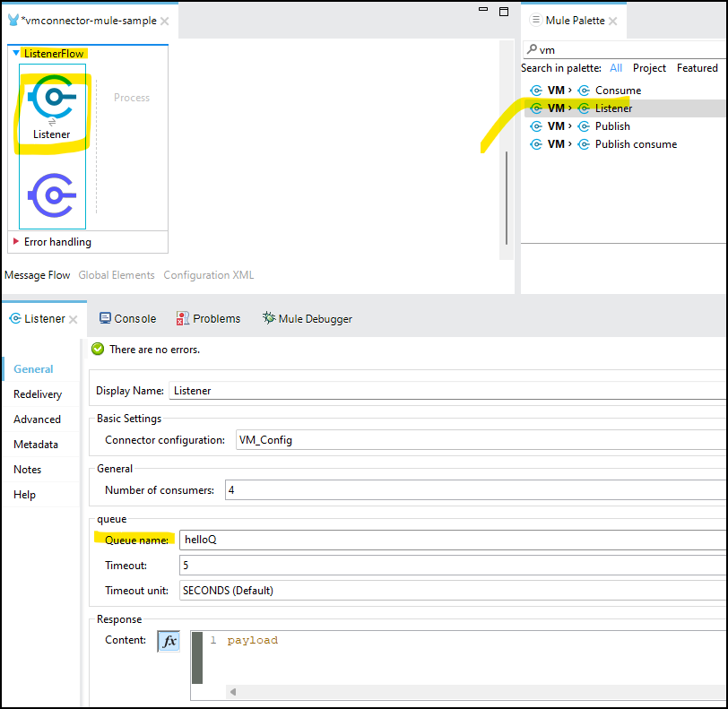This screenshot has width=728, height=709.
Task: Click the Display Name field
Action: pyautogui.click(x=448, y=391)
